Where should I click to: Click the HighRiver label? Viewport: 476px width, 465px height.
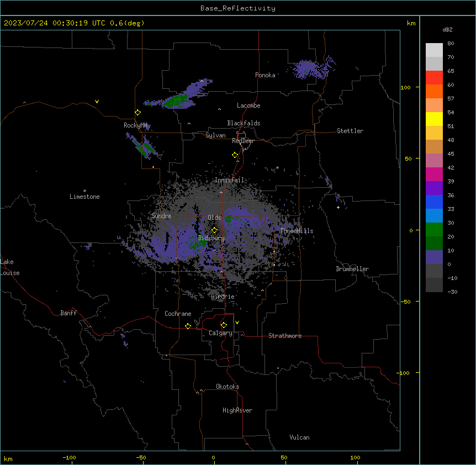(237, 410)
